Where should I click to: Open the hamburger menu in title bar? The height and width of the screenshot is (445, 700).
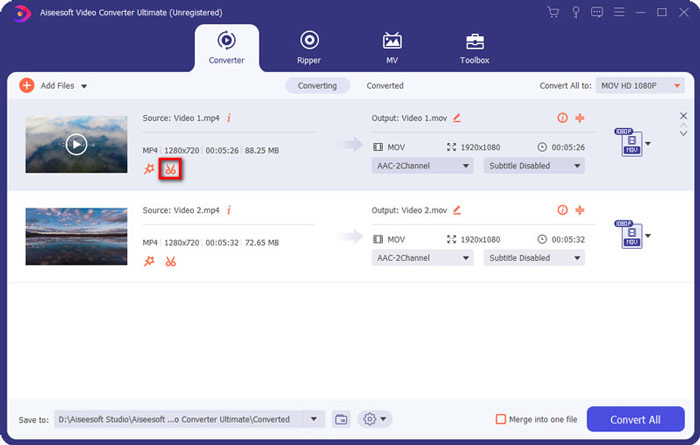click(x=619, y=12)
